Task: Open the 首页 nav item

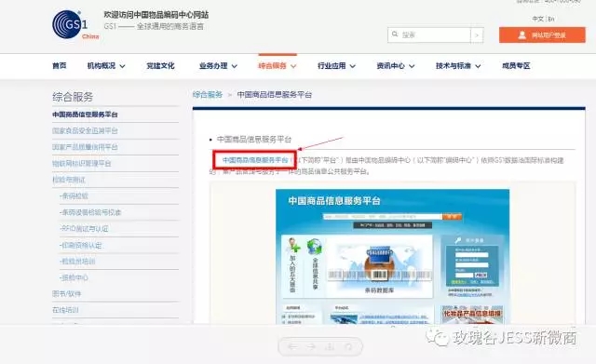Action: [x=60, y=66]
